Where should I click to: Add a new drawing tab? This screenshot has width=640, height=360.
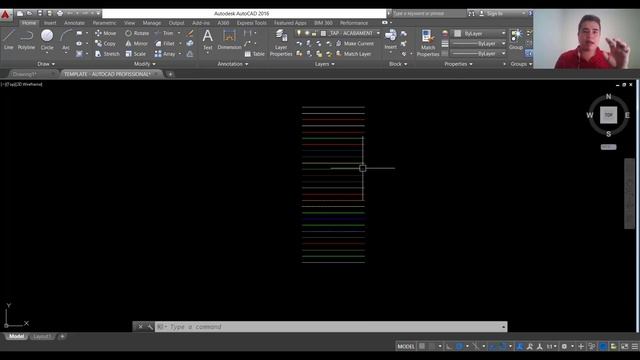(x=170, y=74)
